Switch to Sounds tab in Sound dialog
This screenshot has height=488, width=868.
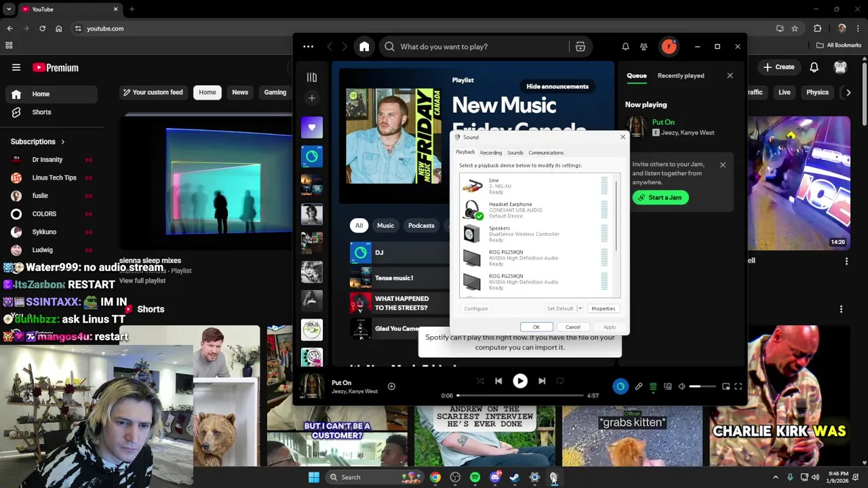pos(515,153)
